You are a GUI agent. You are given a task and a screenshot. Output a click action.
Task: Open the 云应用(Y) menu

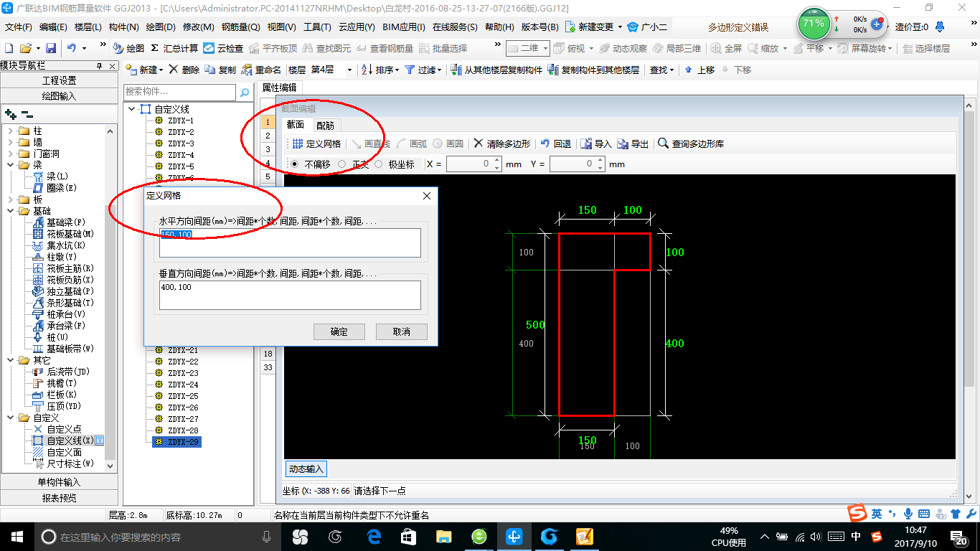point(357,27)
